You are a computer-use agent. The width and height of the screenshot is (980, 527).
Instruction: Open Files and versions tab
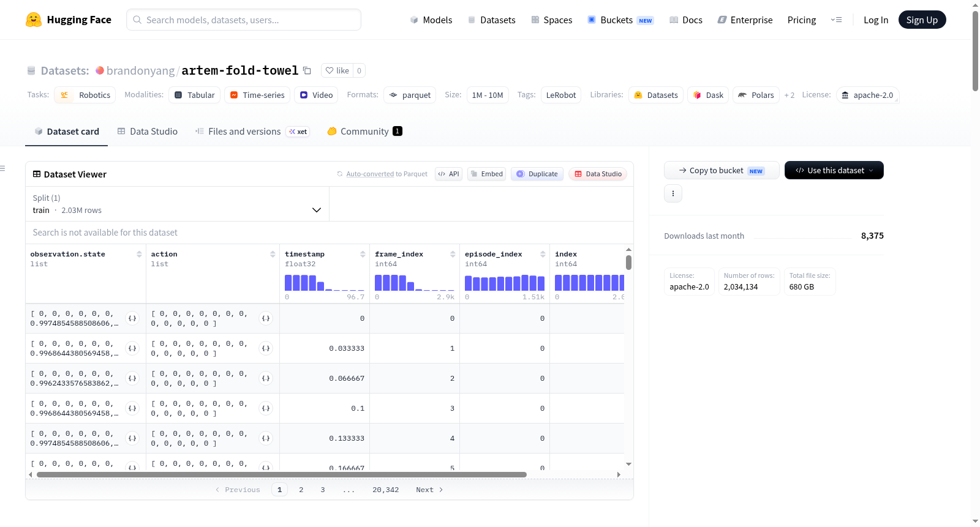tap(252, 131)
